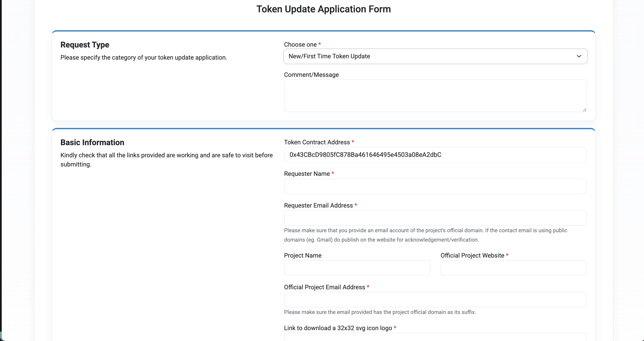Screen dimensions: 644x341
Task: Click the Official Project Email Address box
Action: point(435,299)
